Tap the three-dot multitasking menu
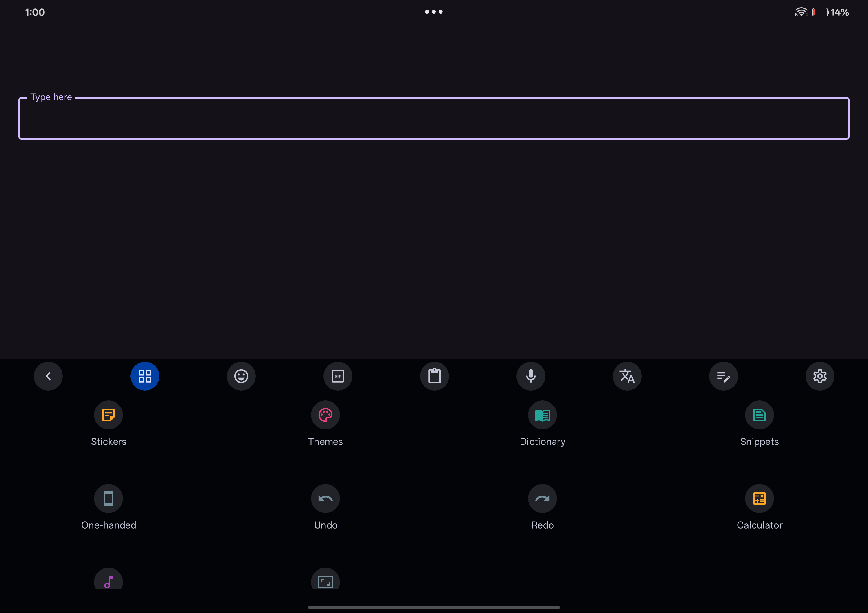 coord(434,12)
